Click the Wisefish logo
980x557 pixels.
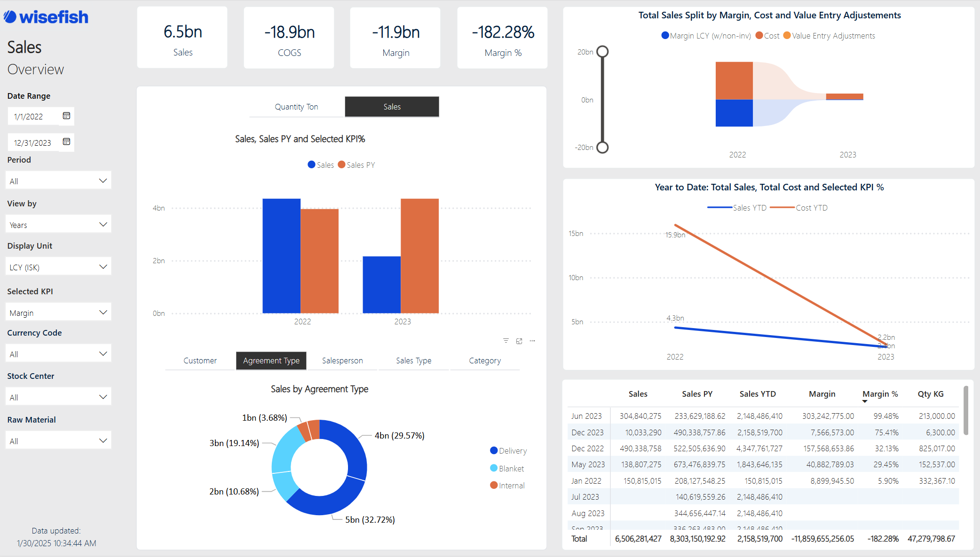[x=46, y=17]
